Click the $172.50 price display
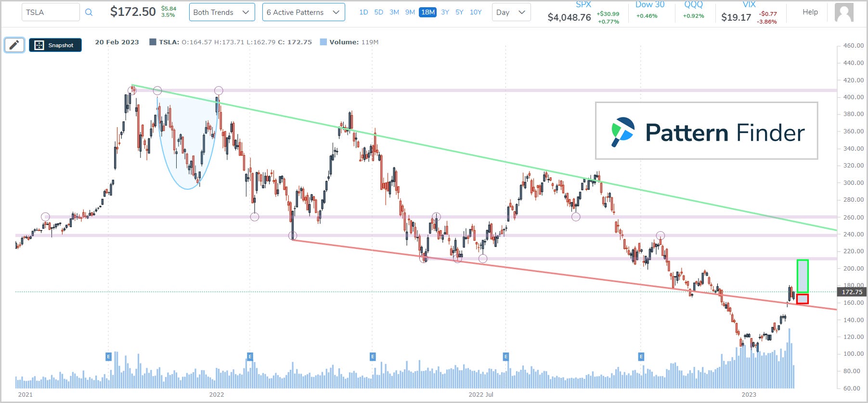This screenshot has width=868, height=403. 133,12
